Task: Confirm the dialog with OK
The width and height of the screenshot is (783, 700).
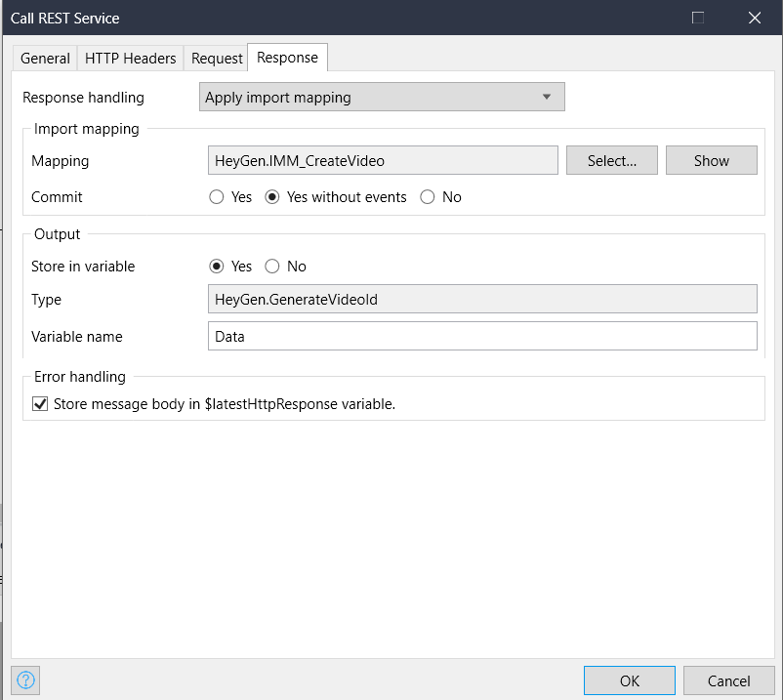Action: pos(629,680)
